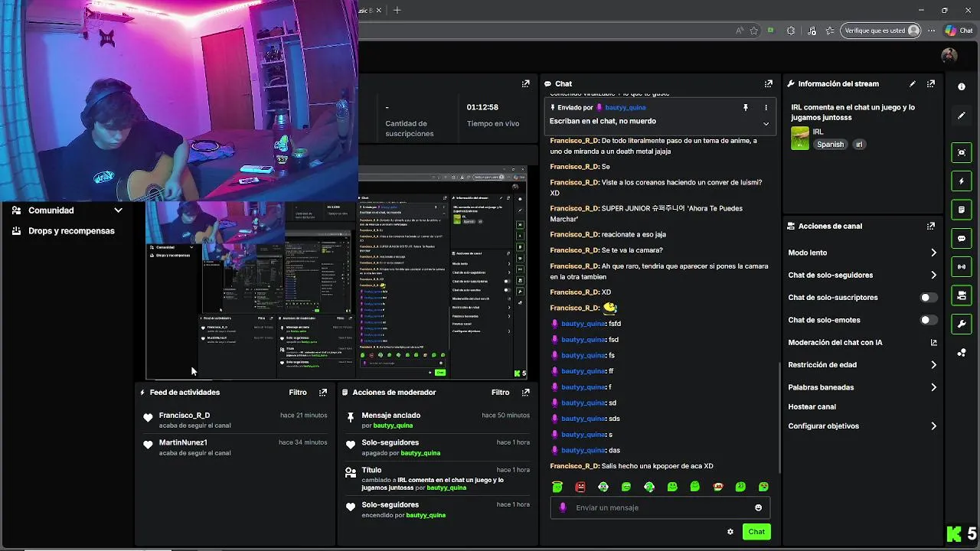Pop out the Acciones de moderador panel

click(525, 393)
